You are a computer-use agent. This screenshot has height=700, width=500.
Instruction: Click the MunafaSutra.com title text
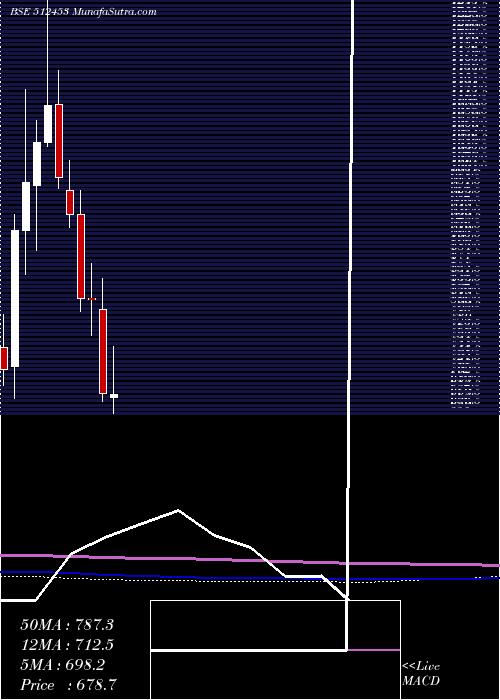[x=114, y=12]
